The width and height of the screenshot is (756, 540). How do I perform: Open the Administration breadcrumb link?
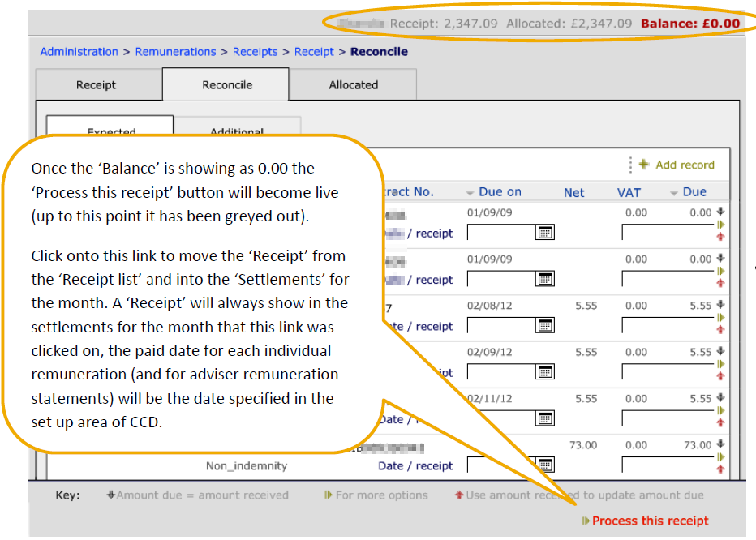[79, 52]
